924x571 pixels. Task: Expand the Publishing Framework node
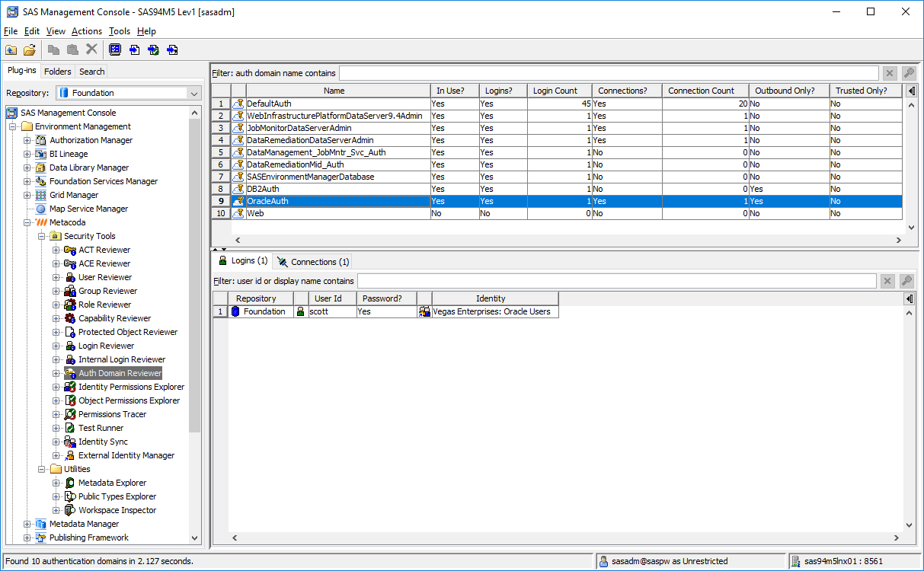[x=27, y=538]
